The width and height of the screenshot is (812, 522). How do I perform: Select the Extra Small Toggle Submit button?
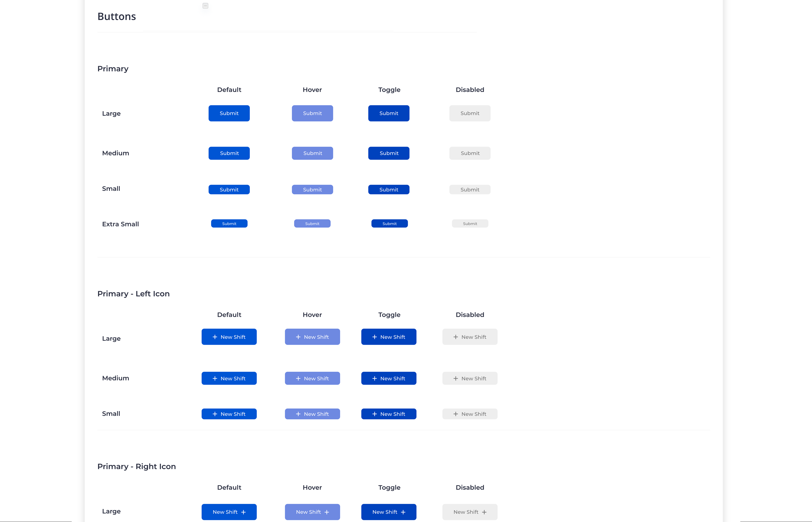(x=389, y=223)
